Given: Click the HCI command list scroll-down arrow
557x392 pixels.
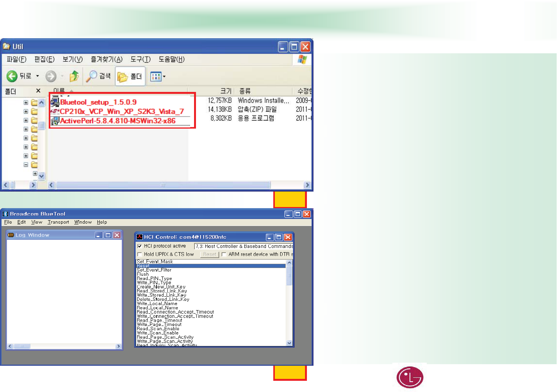Looking at the screenshot, I should click(x=289, y=343).
